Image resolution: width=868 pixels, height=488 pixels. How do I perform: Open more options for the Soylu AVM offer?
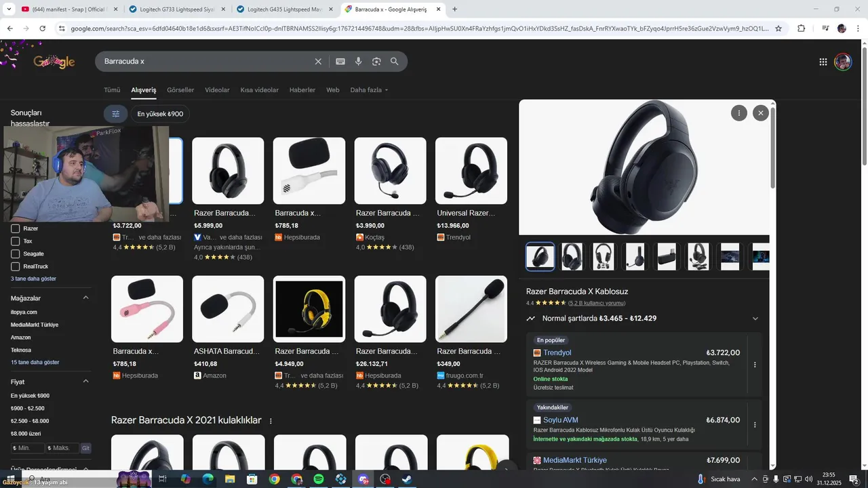[x=755, y=425]
